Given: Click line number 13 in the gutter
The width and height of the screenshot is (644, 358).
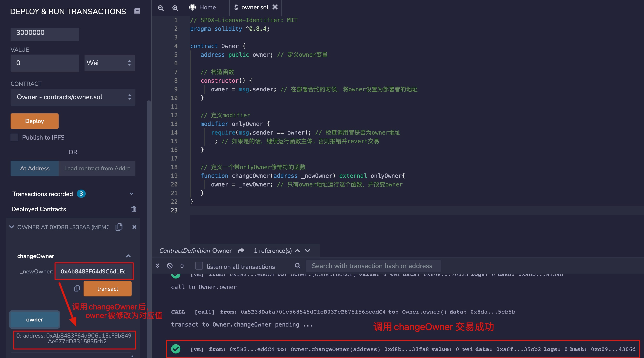Looking at the screenshot, I should [x=174, y=124].
